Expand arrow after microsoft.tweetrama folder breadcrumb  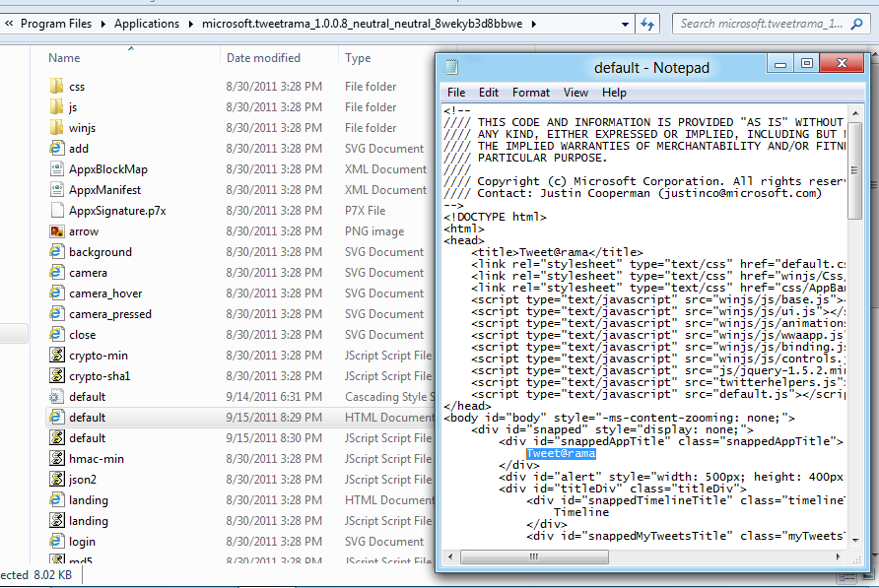coord(534,24)
